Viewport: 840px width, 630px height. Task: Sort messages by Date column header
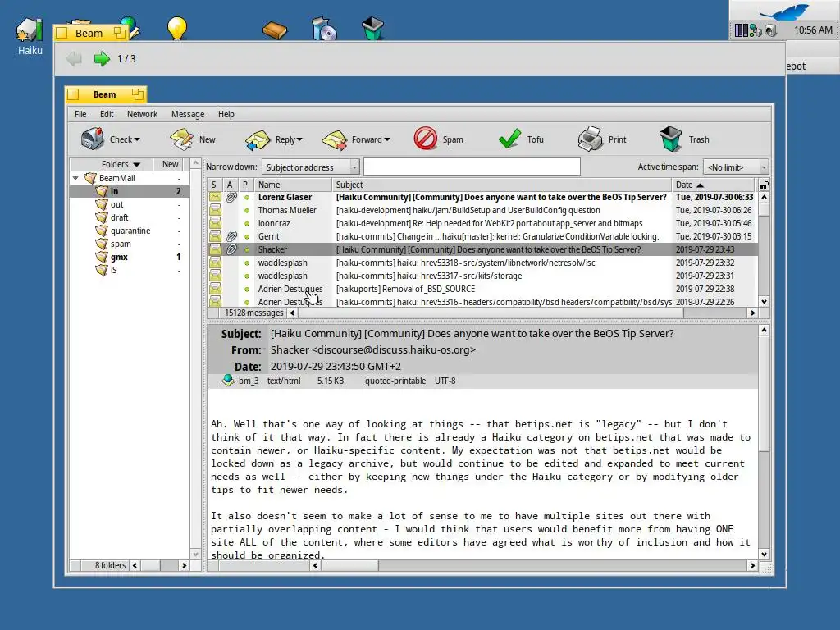[x=714, y=185]
